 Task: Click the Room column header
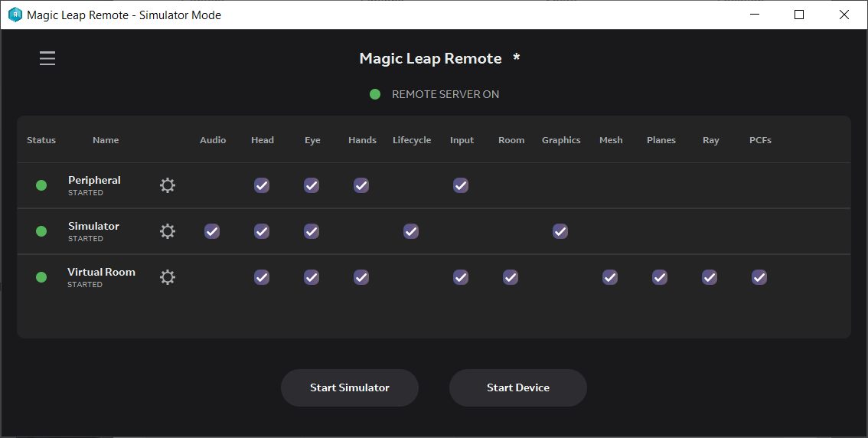point(511,140)
